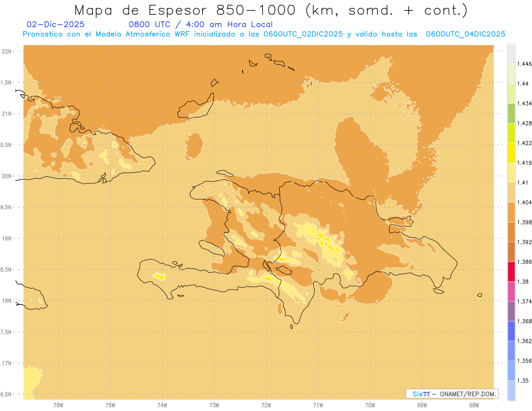Screen dimensions: 532x411
Task: Pick the light blue swatch between 1.35 and 1.356
Action: click(x=511, y=371)
